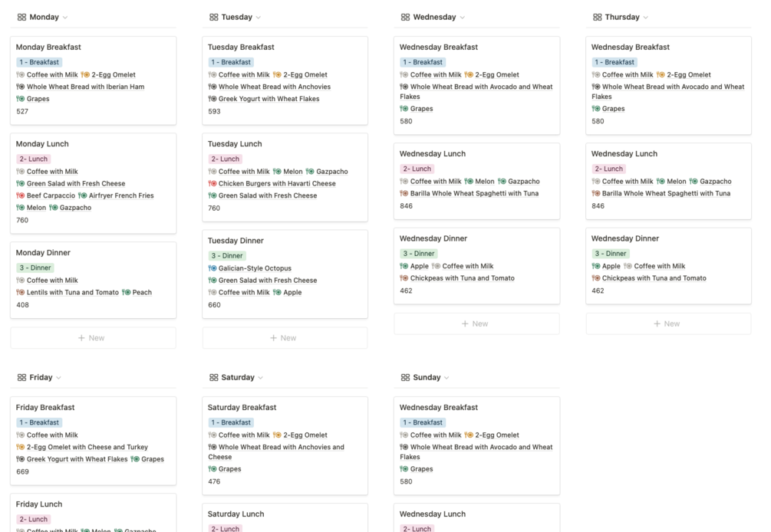The width and height of the screenshot is (771, 532).
Task: Click the pink Lunch tag in Monday Lunch
Action: (32, 159)
